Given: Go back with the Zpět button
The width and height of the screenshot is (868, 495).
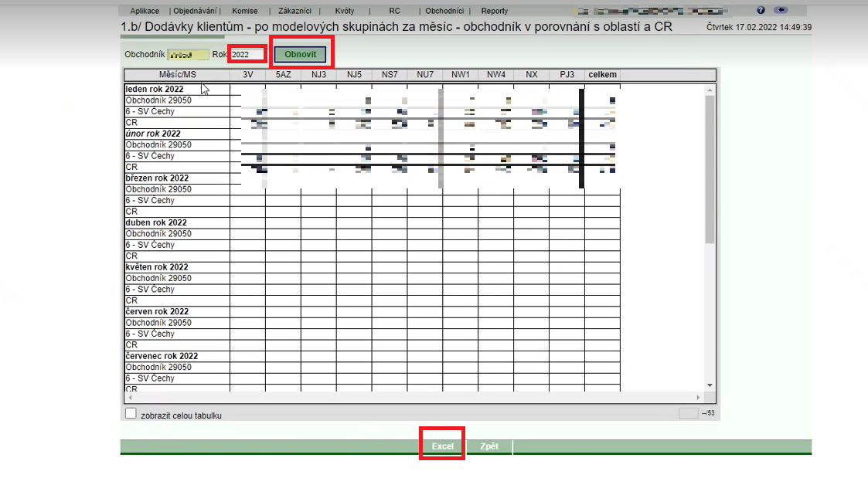Looking at the screenshot, I should pyautogui.click(x=489, y=447).
